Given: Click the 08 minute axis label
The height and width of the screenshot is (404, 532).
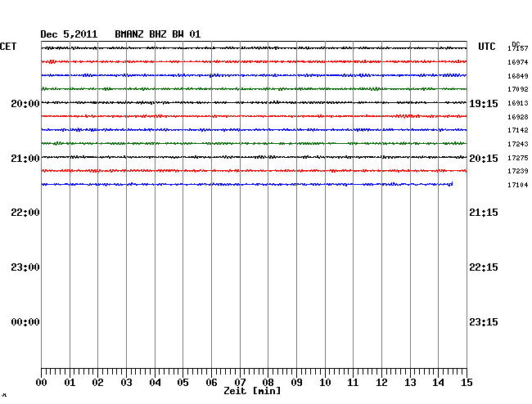Looking at the screenshot, I should pos(268,383).
